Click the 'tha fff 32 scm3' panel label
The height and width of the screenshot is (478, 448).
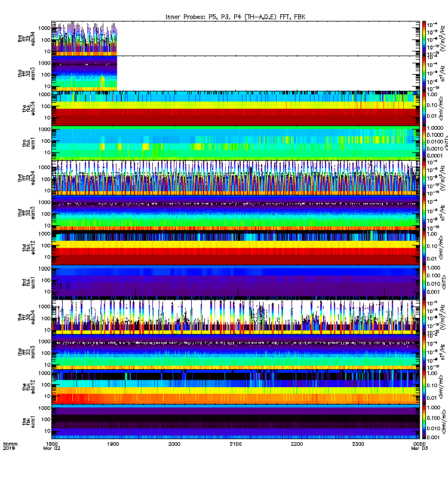click(26, 73)
